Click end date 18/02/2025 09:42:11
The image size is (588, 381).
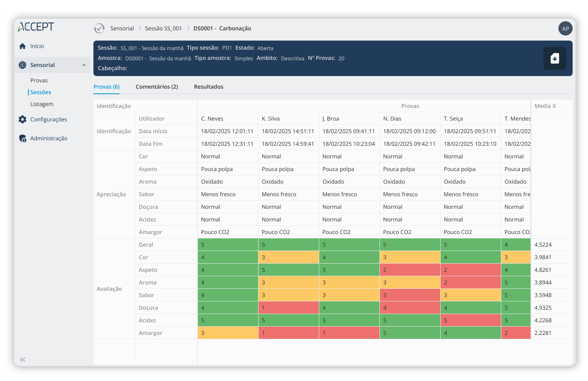point(409,144)
